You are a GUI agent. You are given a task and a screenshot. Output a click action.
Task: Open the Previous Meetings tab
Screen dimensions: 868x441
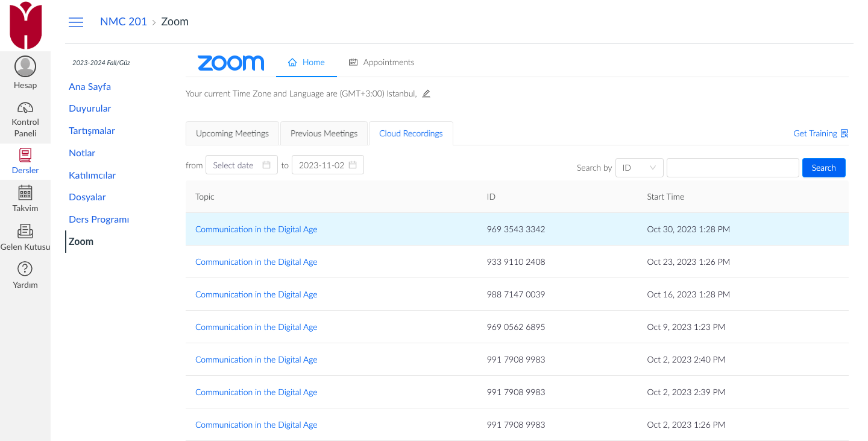click(324, 133)
